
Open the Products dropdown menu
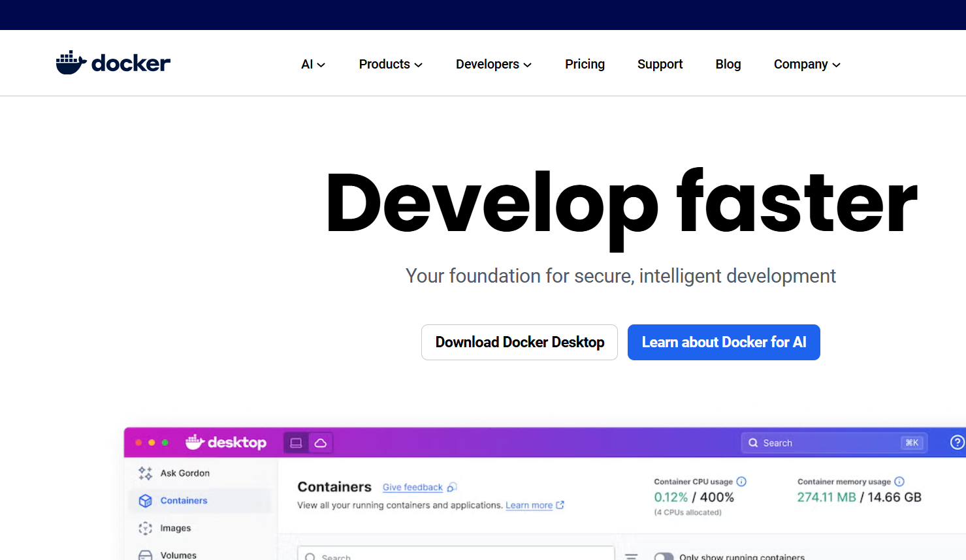tap(391, 64)
